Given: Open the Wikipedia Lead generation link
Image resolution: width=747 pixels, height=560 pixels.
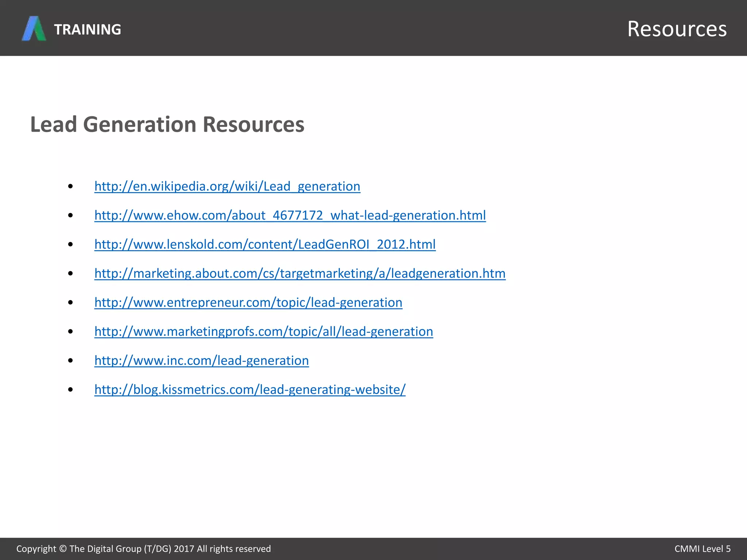Looking at the screenshot, I should tap(227, 186).
